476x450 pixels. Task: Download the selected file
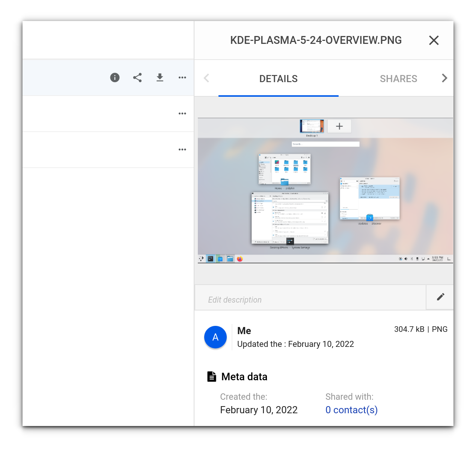point(160,78)
